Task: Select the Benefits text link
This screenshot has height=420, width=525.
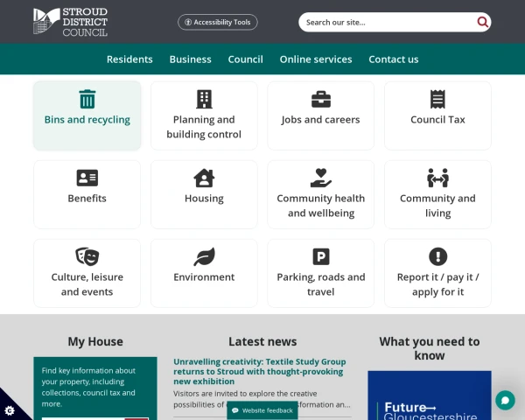Action: click(87, 199)
